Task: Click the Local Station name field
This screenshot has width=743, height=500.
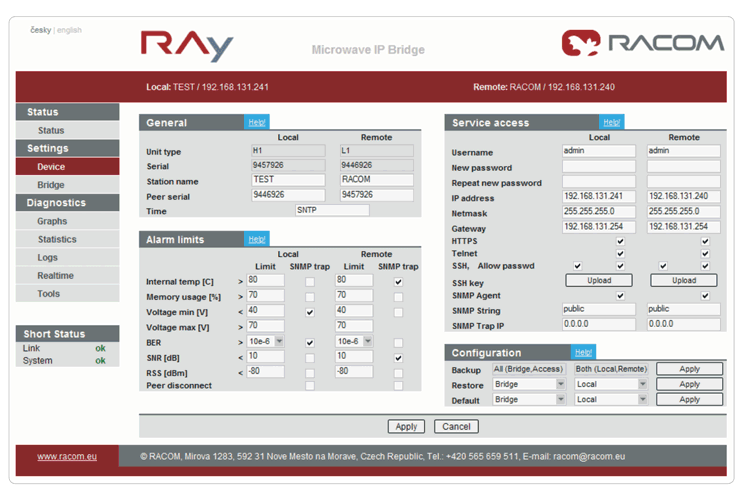Action: click(288, 180)
